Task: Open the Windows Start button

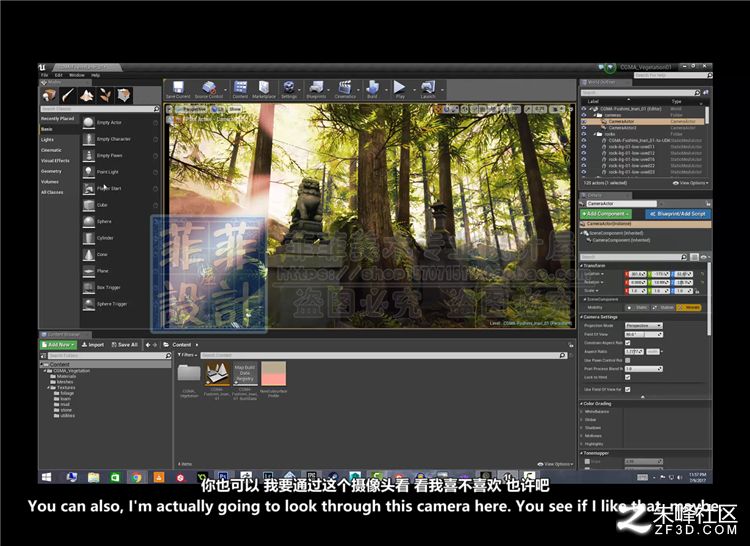Action: [x=47, y=477]
